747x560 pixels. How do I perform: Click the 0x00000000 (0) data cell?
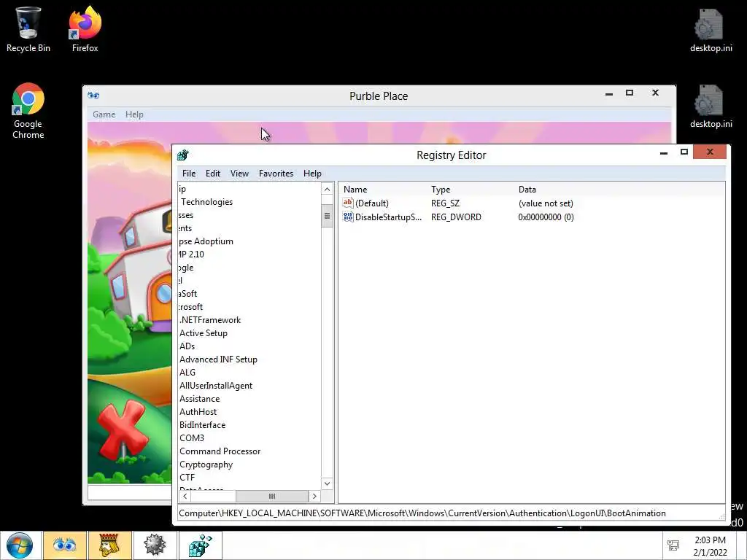pyautogui.click(x=546, y=217)
